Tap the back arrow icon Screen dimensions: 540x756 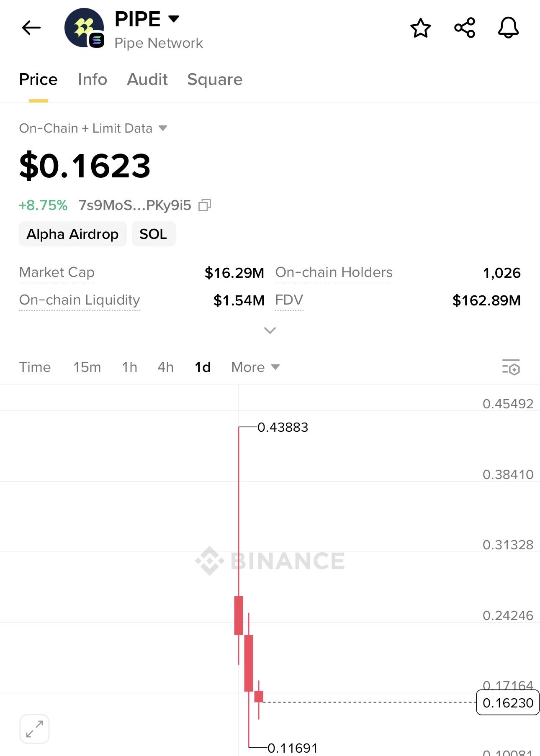point(31,28)
